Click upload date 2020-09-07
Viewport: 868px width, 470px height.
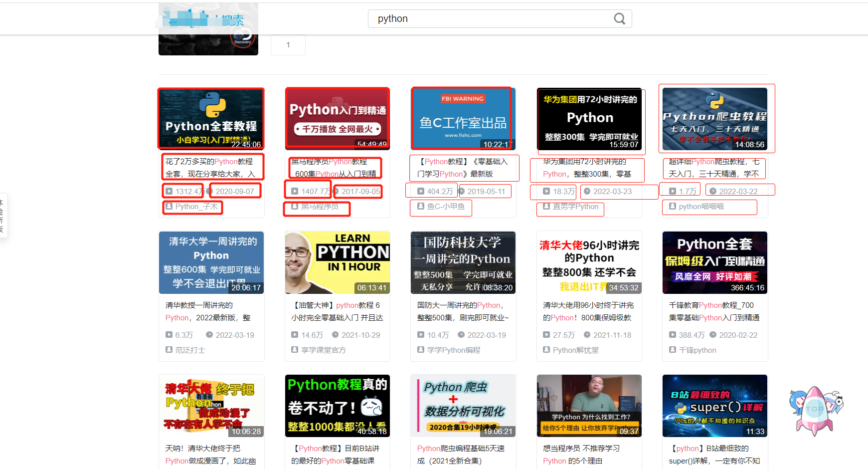coord(235,192)
